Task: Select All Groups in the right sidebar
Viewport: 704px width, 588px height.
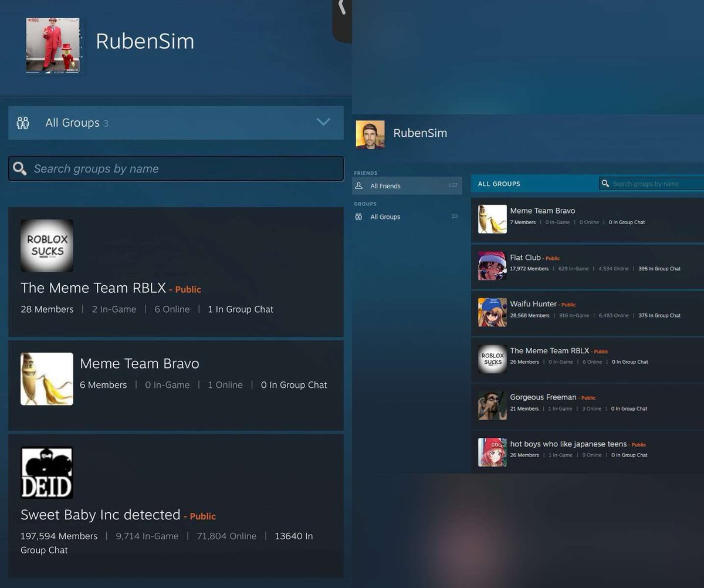Action: pos(407,217)
